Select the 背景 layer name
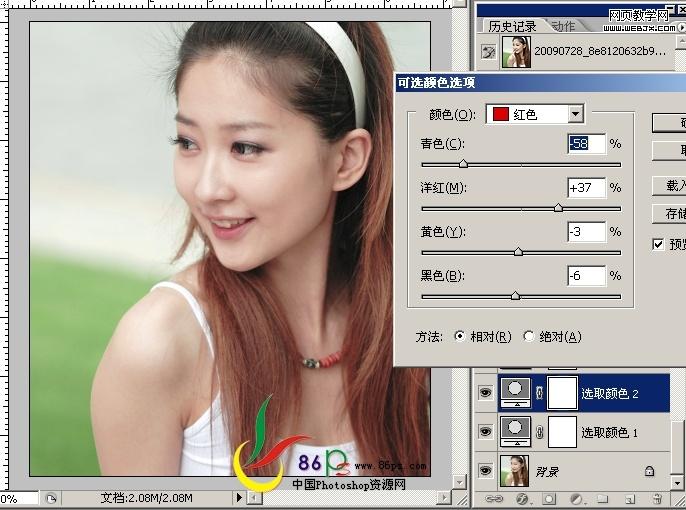 [x=547, y=472]
